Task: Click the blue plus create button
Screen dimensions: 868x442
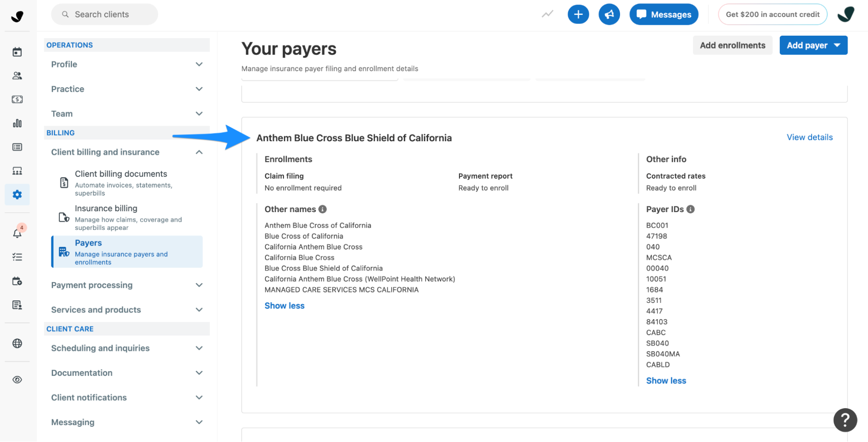Action: pyautogui.click(x=578, y=14)
